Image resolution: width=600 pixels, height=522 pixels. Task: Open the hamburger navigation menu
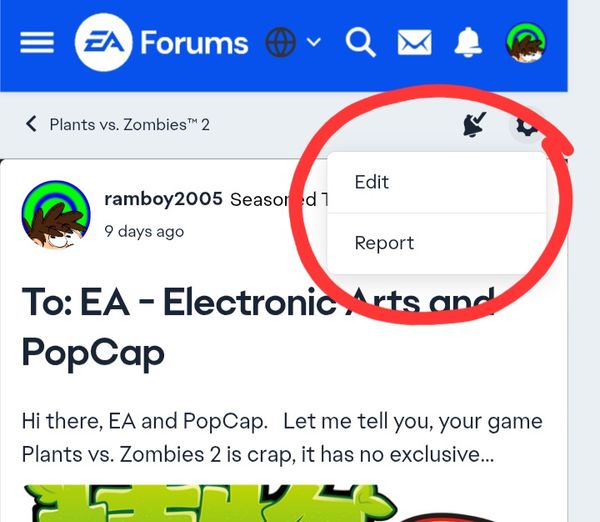[37, 42]
